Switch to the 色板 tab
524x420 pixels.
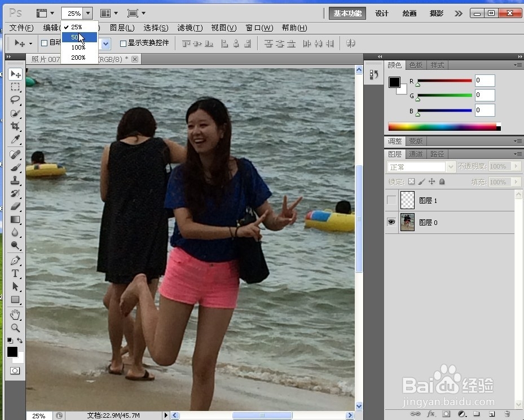[x=416, y=65]
